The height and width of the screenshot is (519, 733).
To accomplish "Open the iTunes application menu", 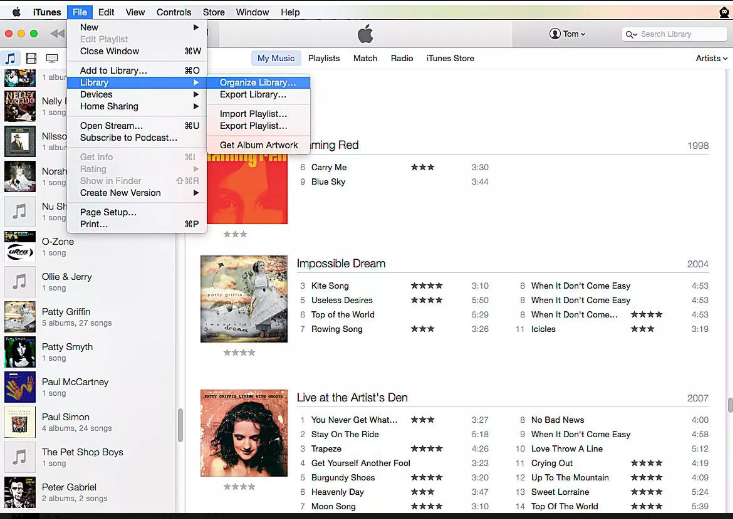I will click(x=47, y=12).
